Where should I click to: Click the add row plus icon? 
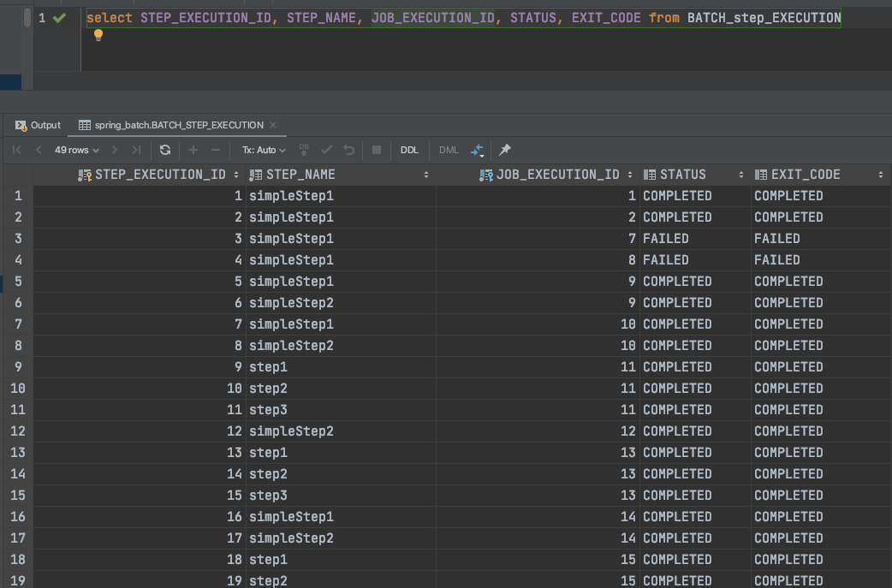[x=193, y=150]
